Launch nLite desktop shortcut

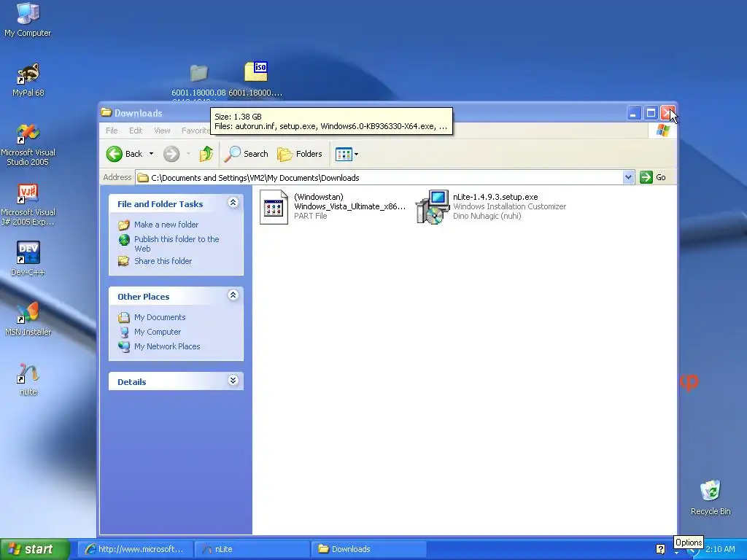point(28,378)
